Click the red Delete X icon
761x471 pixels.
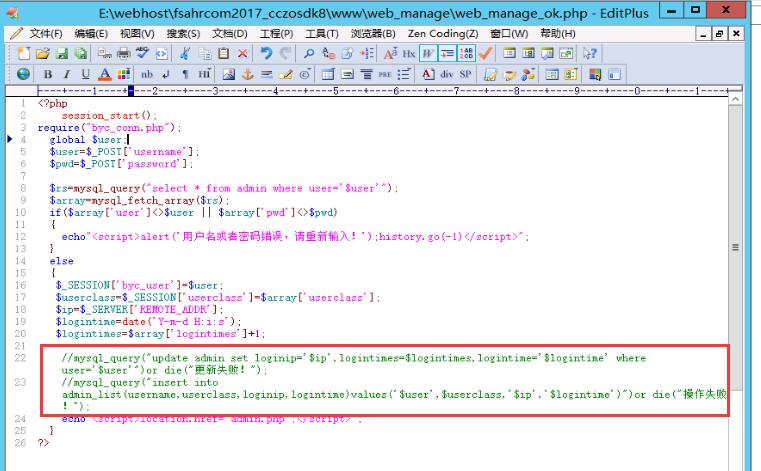(242, 53)
